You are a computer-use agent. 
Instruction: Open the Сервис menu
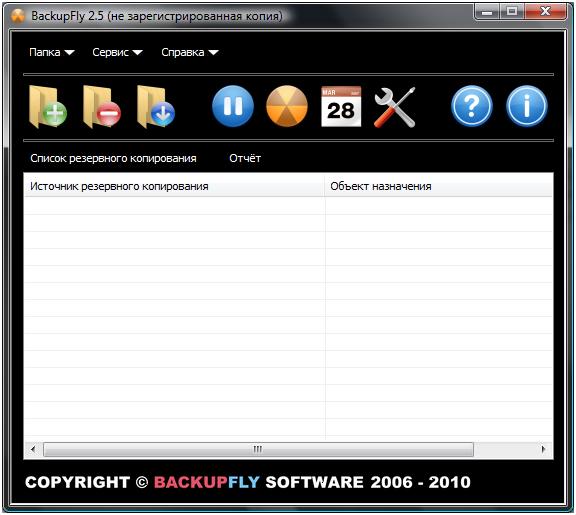(x=118, y=52)
